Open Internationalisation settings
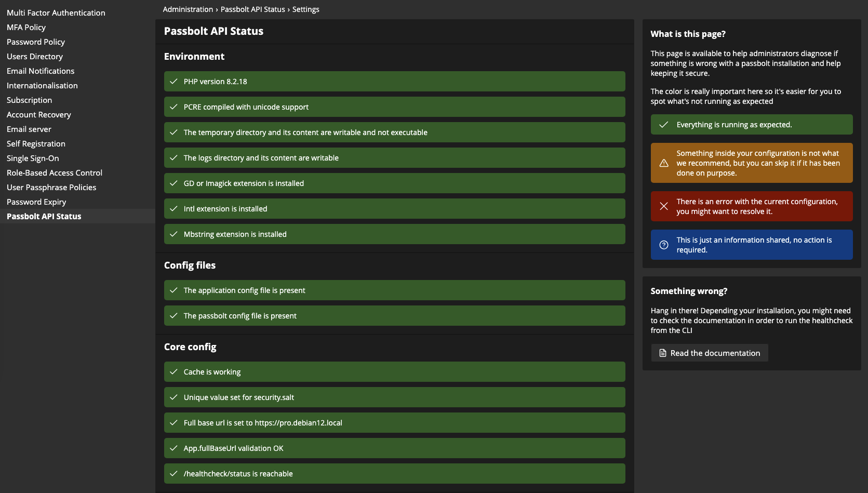 pyautogui.click(x=42, y=85)
